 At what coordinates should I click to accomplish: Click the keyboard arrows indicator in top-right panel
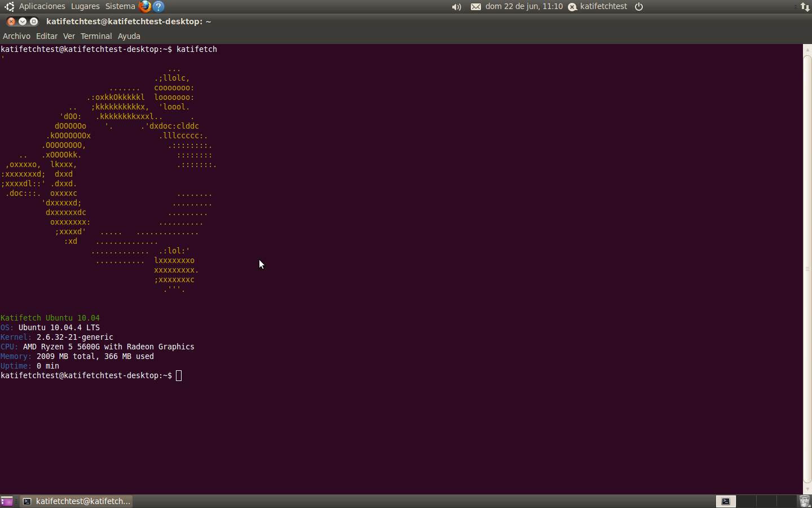coord(806,6)
